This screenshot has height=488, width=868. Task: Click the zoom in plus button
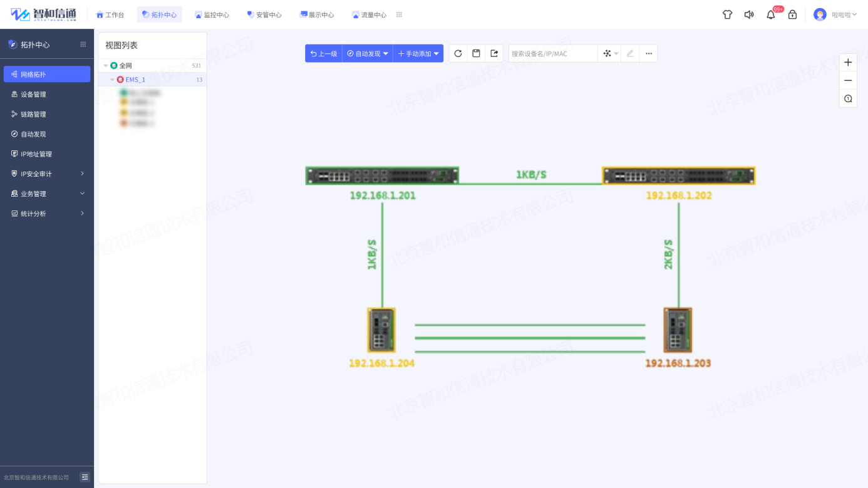click(x=848, y=63)
